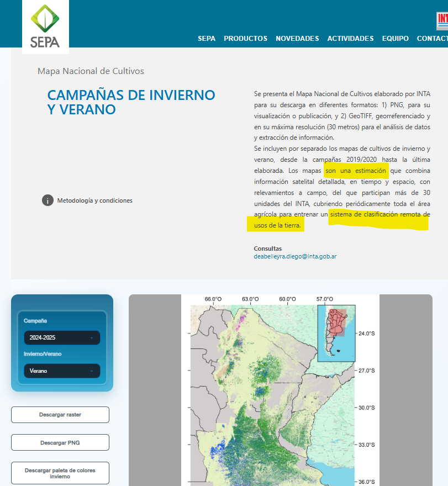This screenshot has height=486, width=448.
Task: Click the 60.0°O longitude label
Action: pyautogui.click(x=287, y=299)
